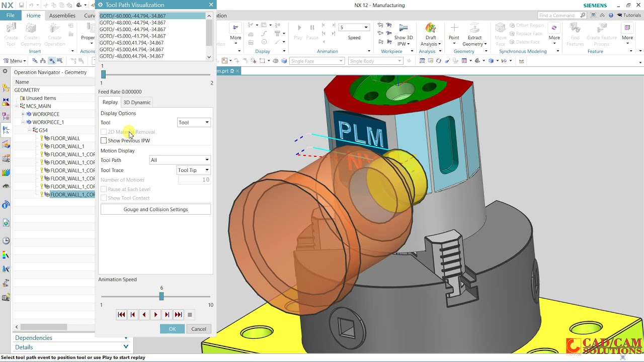644x362 pixels.
Task: Open the Menu dropdown button
Action: [15, 61]
